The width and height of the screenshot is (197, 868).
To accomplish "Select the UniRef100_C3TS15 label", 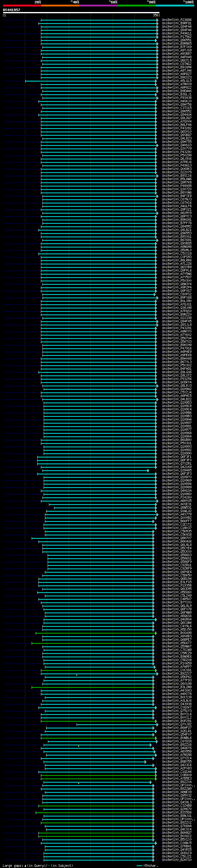I will (177, 108).
